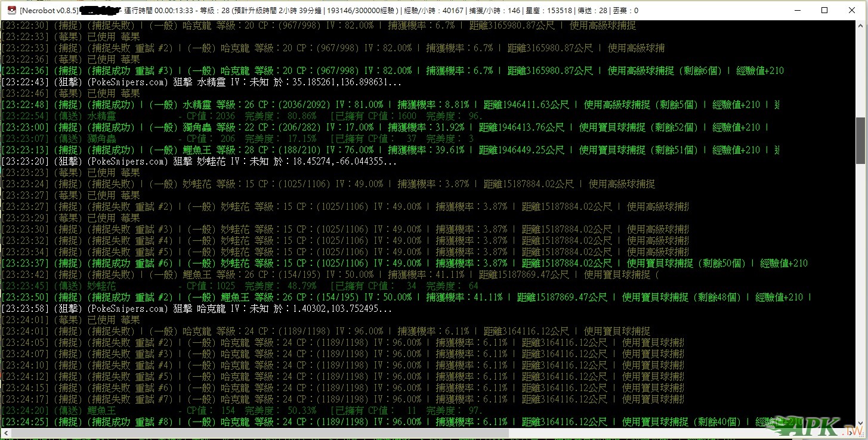
Task: Click the 23:23:45 妙蛙花 transfer log line
Action: point(239,286)
